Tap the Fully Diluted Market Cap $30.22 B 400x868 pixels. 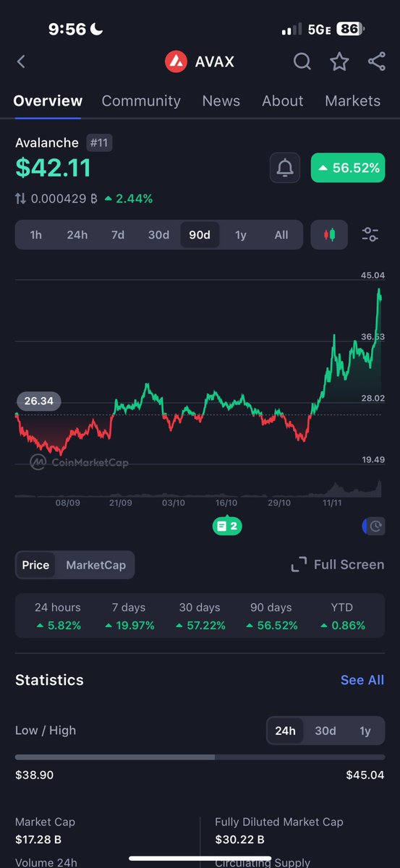(x=279, y=830)
